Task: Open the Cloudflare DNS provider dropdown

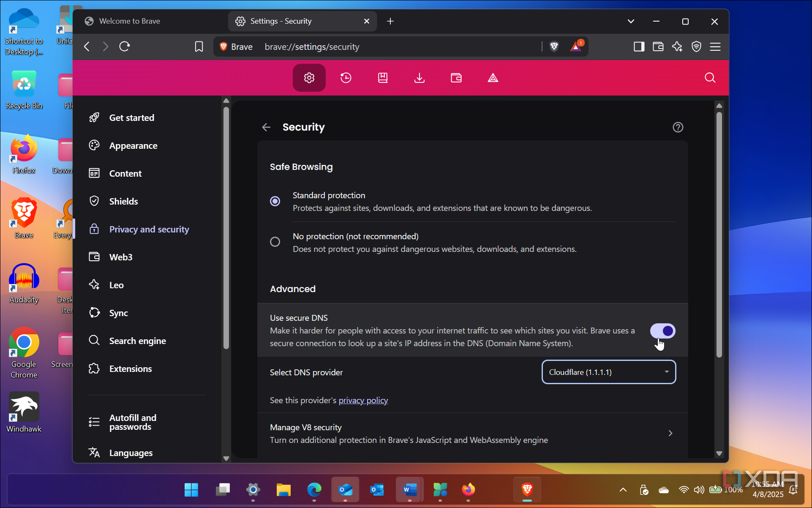Action: tap(609, 372)
